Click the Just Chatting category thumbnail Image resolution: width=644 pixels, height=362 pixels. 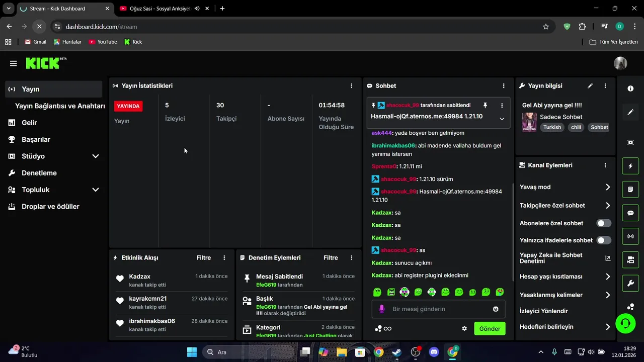(529, 122)
